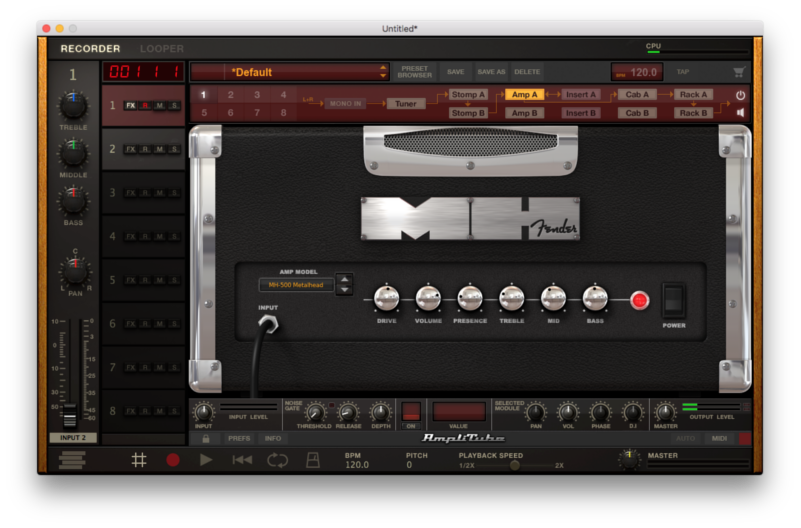The width and height of the screenshot is (801, 528).
Task: Toggle the metronome icon
Action: [x=313, y=460]
